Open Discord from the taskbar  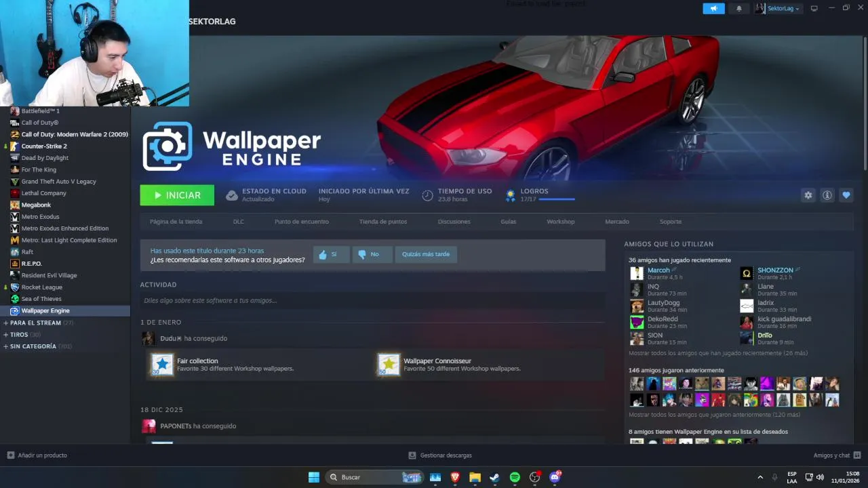coord(555,477)
